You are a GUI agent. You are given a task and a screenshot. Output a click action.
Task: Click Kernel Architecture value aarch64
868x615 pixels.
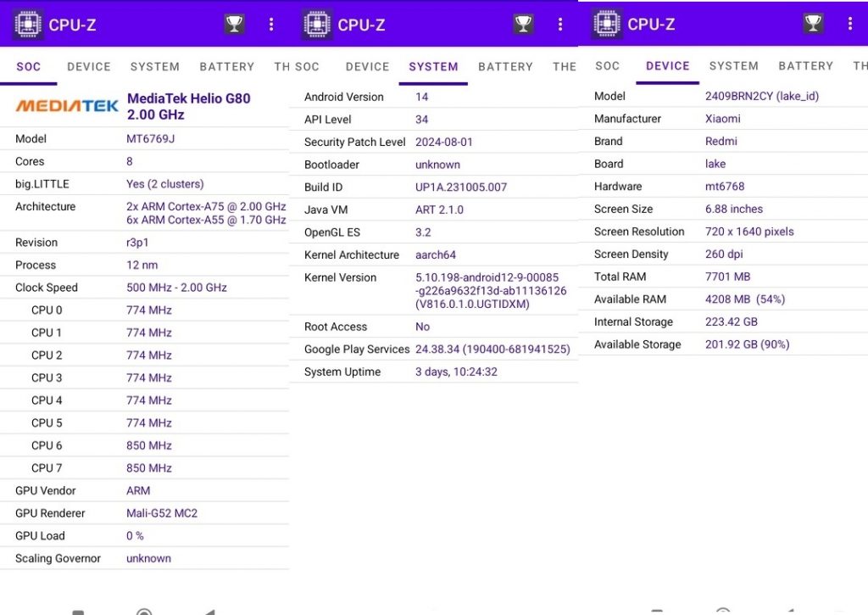coord(436,255)
